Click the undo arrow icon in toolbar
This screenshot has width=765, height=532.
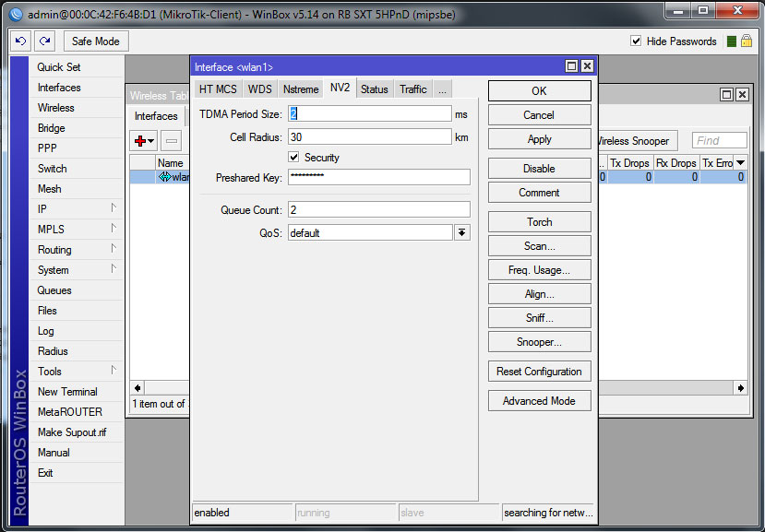[21, 41]
